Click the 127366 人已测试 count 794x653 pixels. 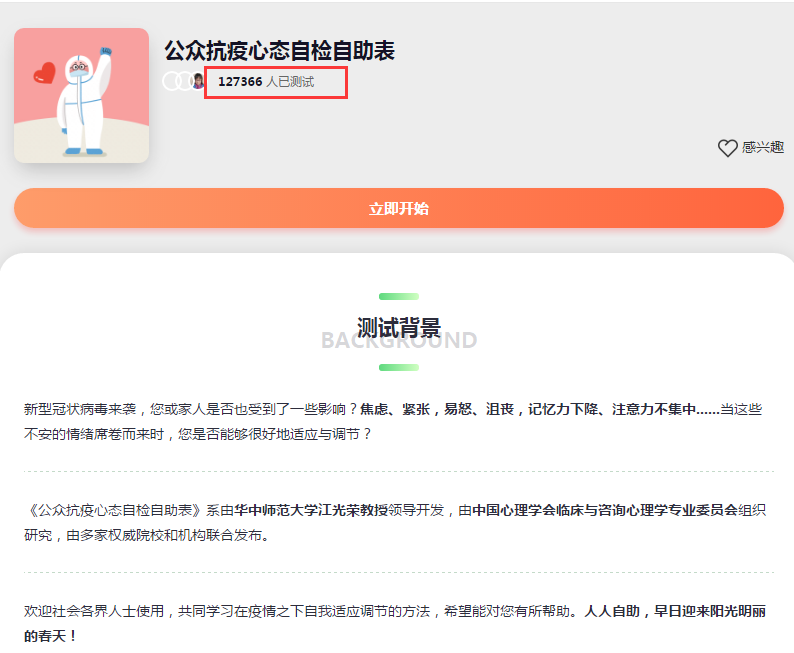point(266,82)
